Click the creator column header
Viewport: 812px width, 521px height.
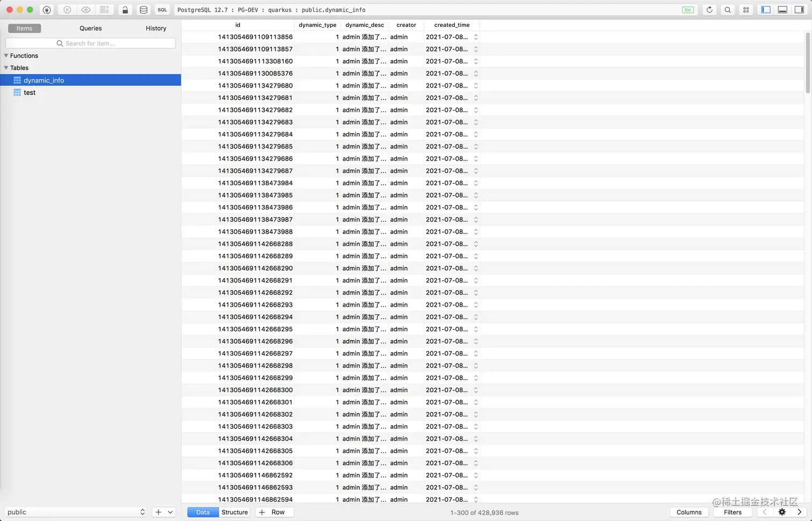click(x=406, y=25)
